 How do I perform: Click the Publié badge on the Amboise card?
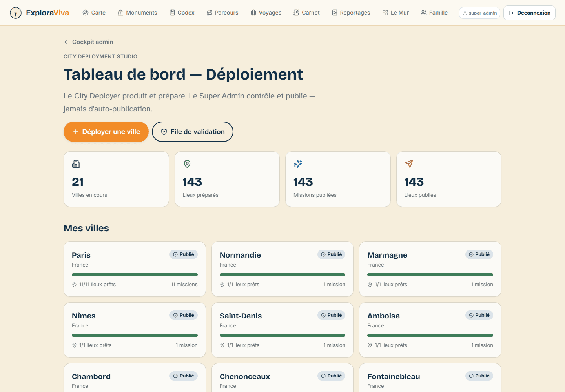[479, 315]
